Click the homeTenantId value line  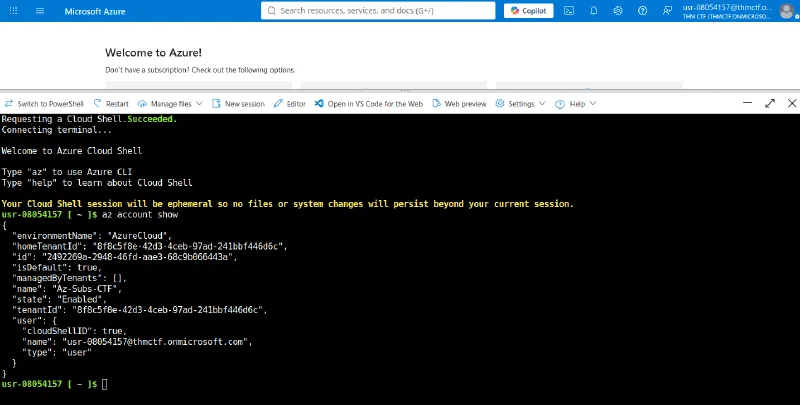(x=150, y=246)
